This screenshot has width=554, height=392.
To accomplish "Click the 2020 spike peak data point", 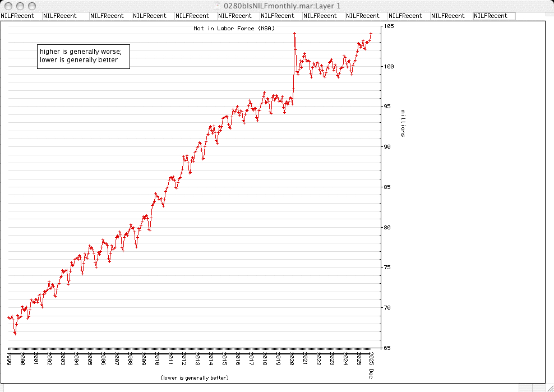I will tap(294, 34).
